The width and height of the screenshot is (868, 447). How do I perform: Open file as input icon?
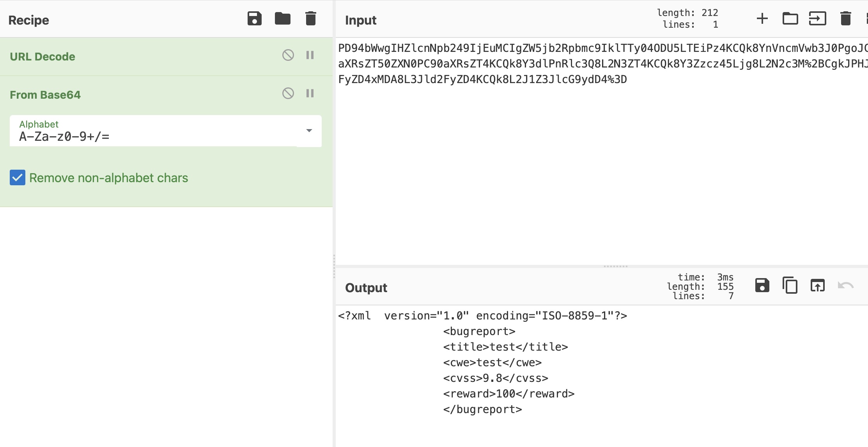[817, 19]
